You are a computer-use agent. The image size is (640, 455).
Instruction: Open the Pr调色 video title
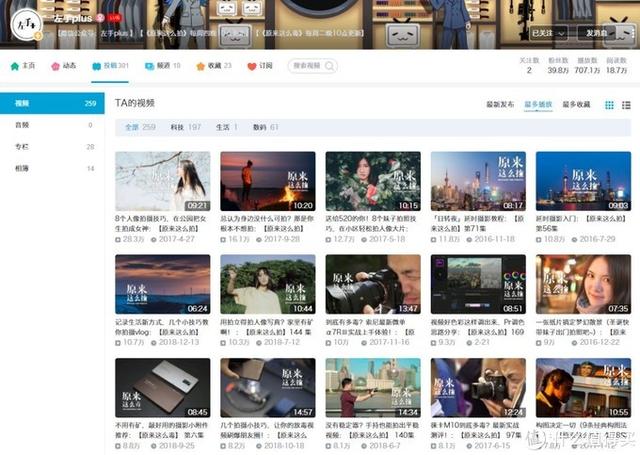tap(478, 327)
